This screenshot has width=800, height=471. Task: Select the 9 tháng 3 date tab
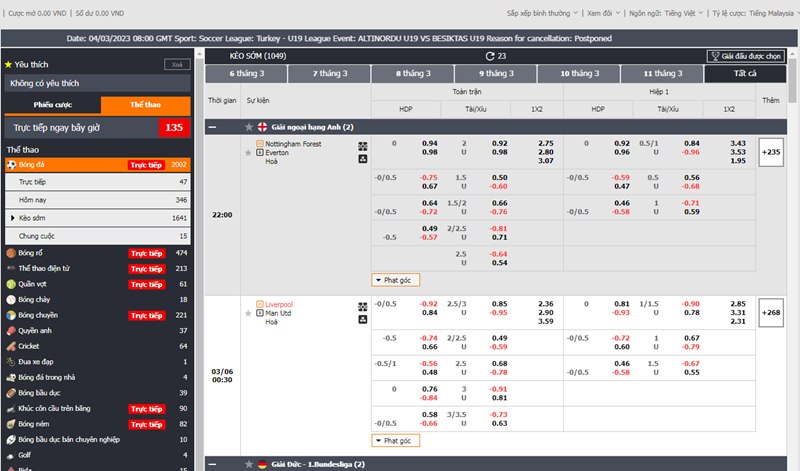click(496, 73)
